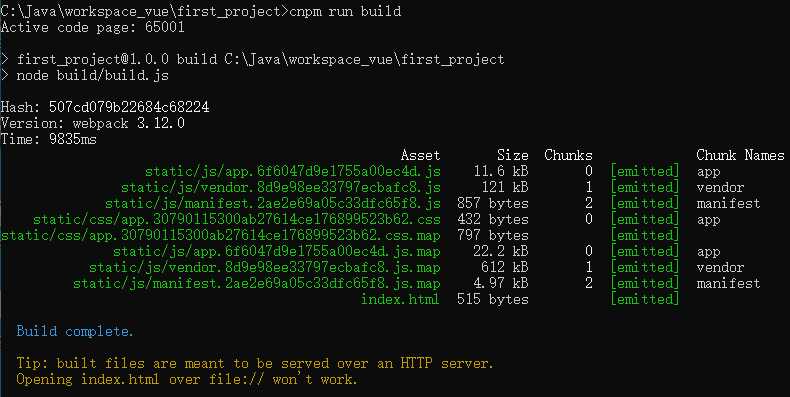The width and height of the screenshot is (790, 397).
Task: Click static/js/manifest.2ae2e69a05c33dfc65f8.js asset name
Action: [x=273, y=204]
